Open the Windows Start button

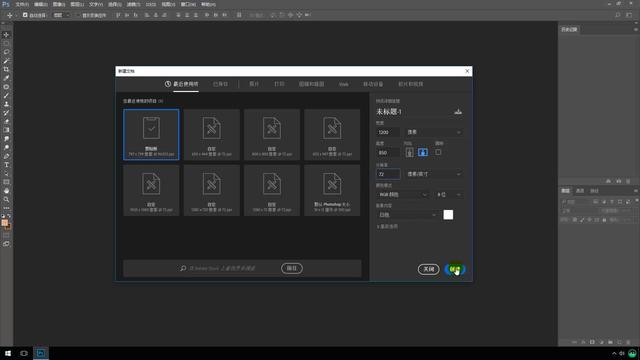coord(7,353)
